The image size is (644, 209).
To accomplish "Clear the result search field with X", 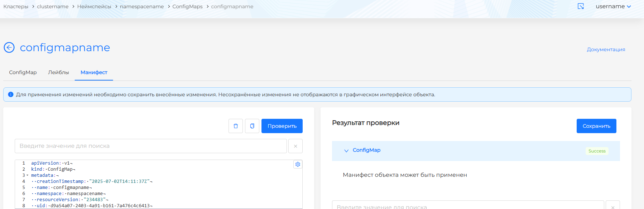I will pos(612,206).
